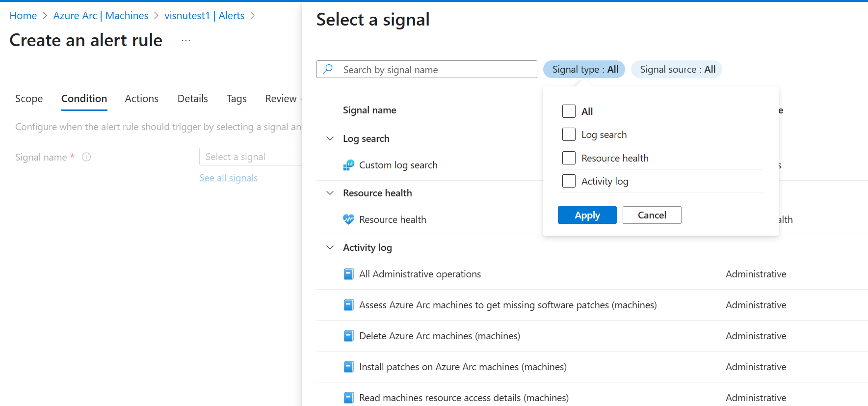Open the Signal type filter
The width and height of the screenshot is (868, 406).
[x=584, y=69]
